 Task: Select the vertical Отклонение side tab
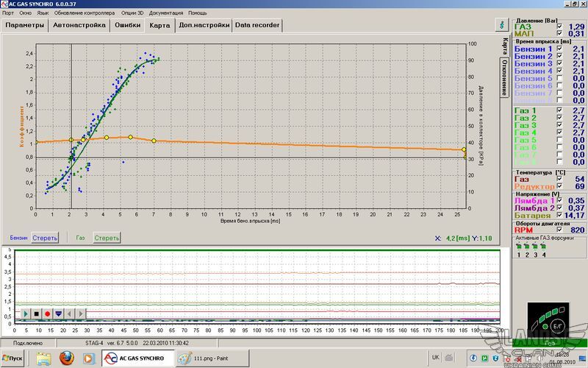[505, 77]
